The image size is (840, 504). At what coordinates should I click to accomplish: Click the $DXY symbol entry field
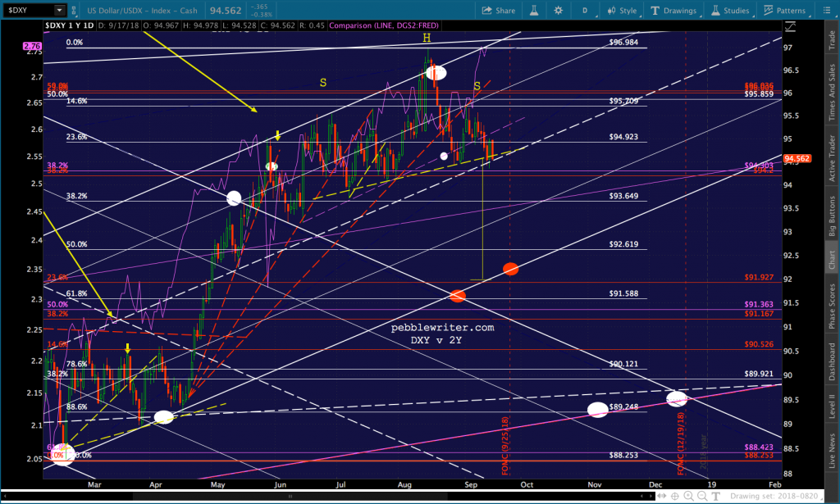point(28,10)
